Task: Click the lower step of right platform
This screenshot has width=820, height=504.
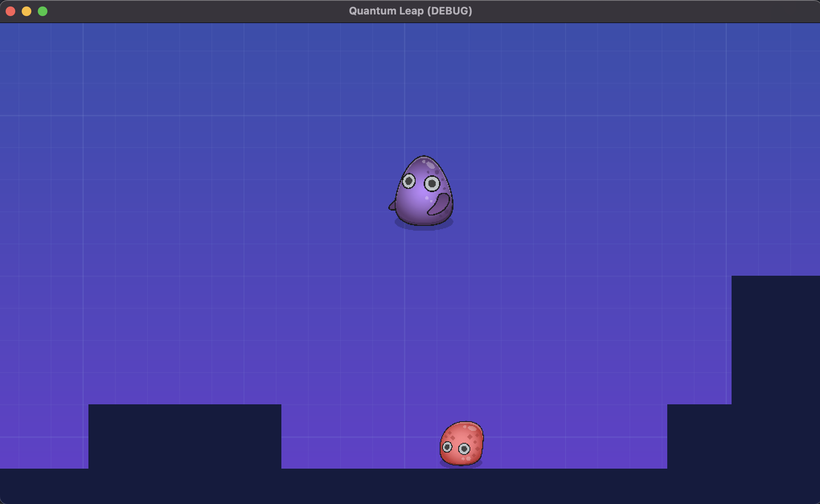Action: [699, 436]
